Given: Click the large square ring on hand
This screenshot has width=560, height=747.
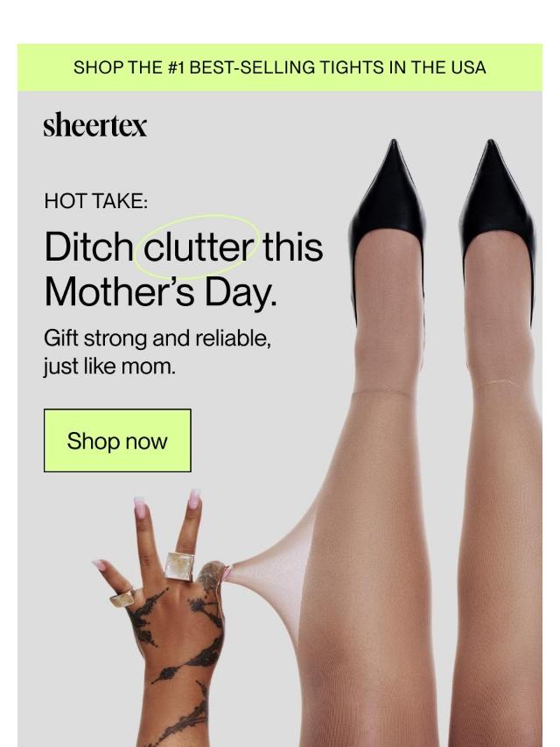Looking at the screenshot, I should coord(179,566).
